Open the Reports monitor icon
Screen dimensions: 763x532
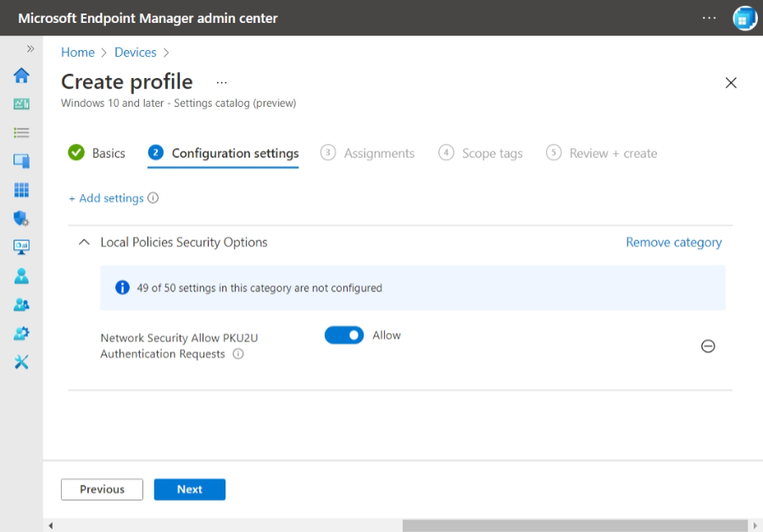coord(21,247)
